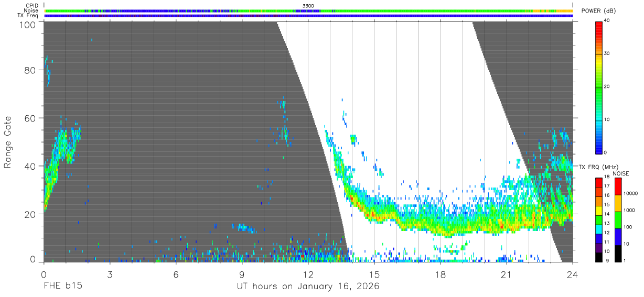The image size is (644, 297).
Task: Click the UT hours axis tick 15
Action: [x=374, y=274]
